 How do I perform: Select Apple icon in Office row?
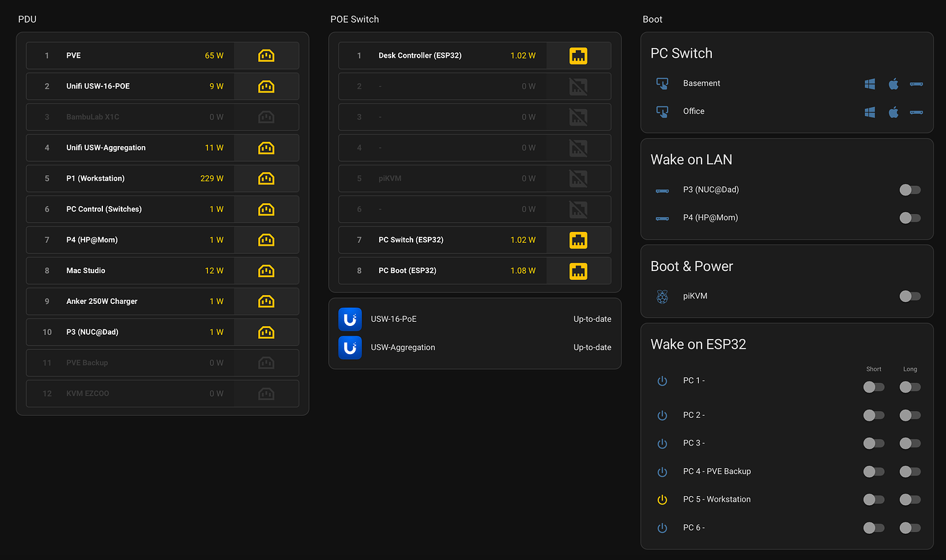tap(893, 112)
